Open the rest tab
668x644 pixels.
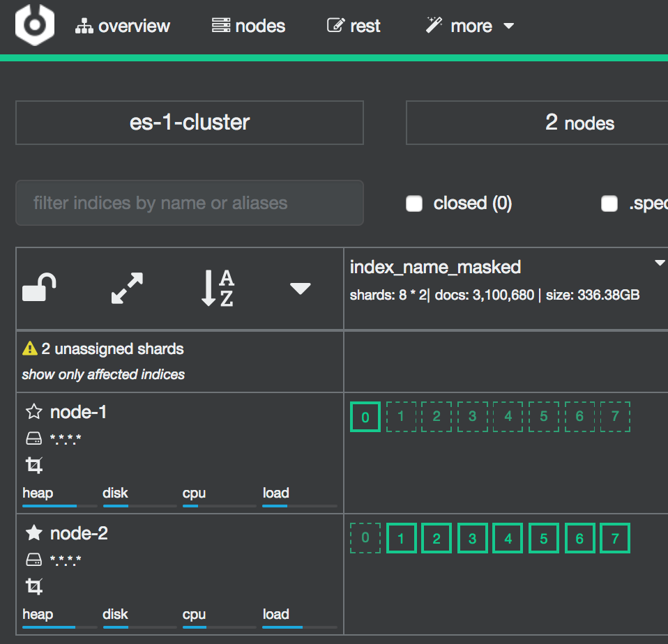[x=354, y=26]
